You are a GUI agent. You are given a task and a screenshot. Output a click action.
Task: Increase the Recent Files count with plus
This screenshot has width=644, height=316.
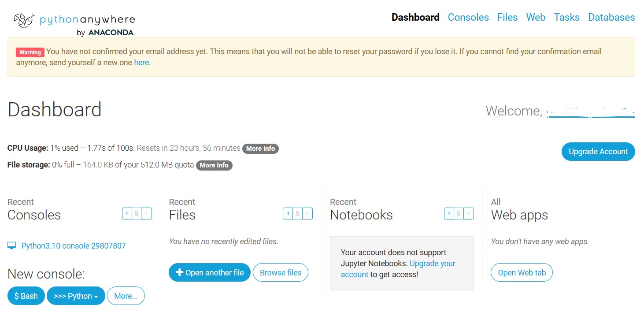(x=288, y=214)
